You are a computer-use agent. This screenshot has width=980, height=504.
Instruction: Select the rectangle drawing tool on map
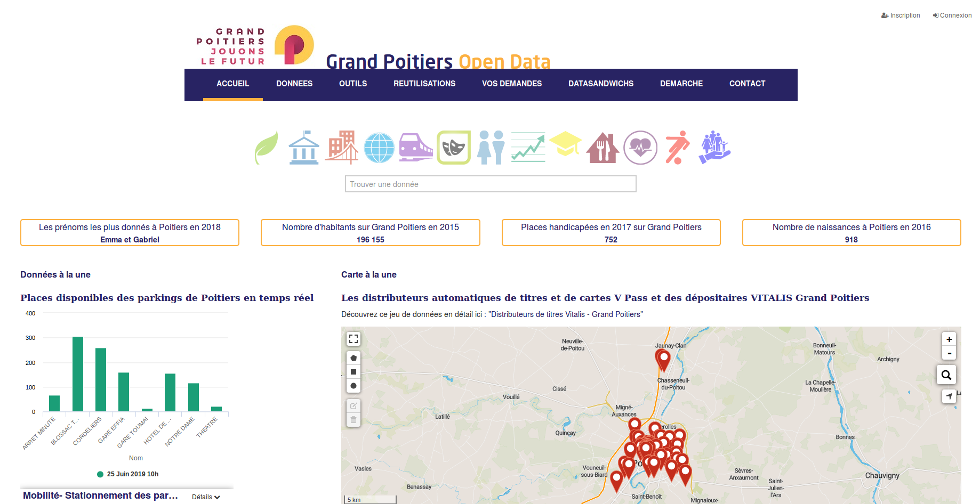click(354, 372)
